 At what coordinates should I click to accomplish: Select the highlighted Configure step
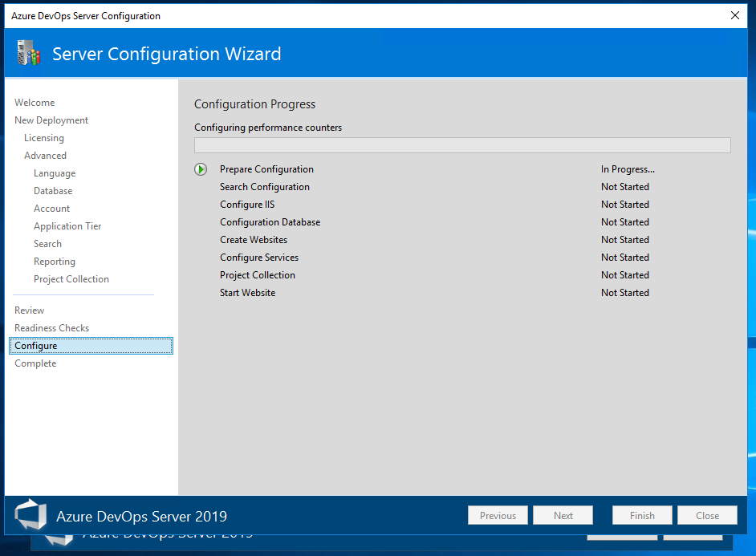(91, 346)
